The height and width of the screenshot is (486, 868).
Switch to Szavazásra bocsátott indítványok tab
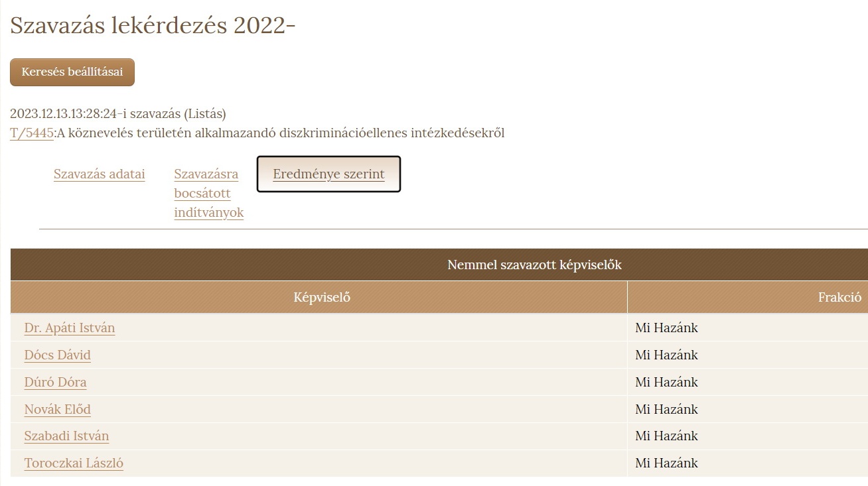209,194
